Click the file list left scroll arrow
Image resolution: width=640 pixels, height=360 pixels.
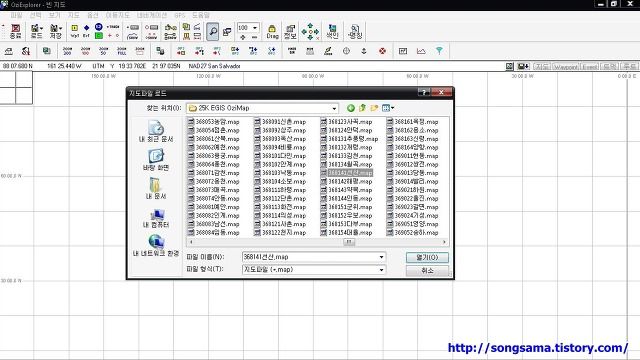pyautogui.click(x=191, y=242)
